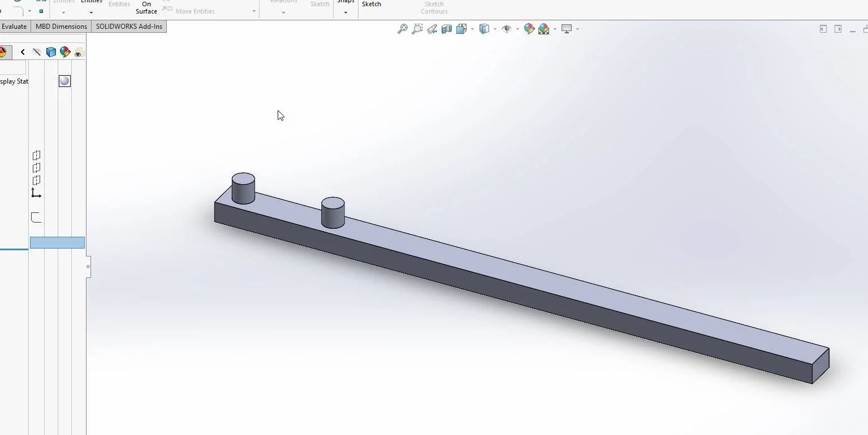Click the Display Mode cube icon in pane
Viewport: 868px width, 435px height.
click(51, 52)
